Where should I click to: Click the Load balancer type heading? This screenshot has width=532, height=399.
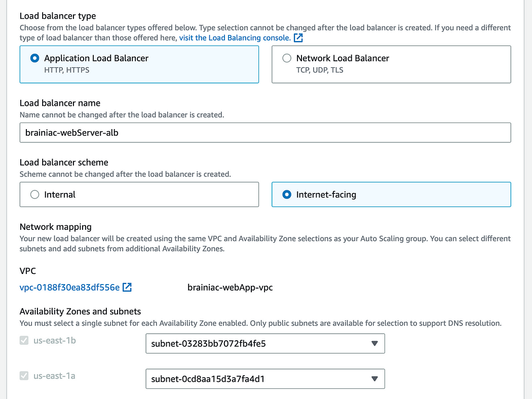coord(58,16)
